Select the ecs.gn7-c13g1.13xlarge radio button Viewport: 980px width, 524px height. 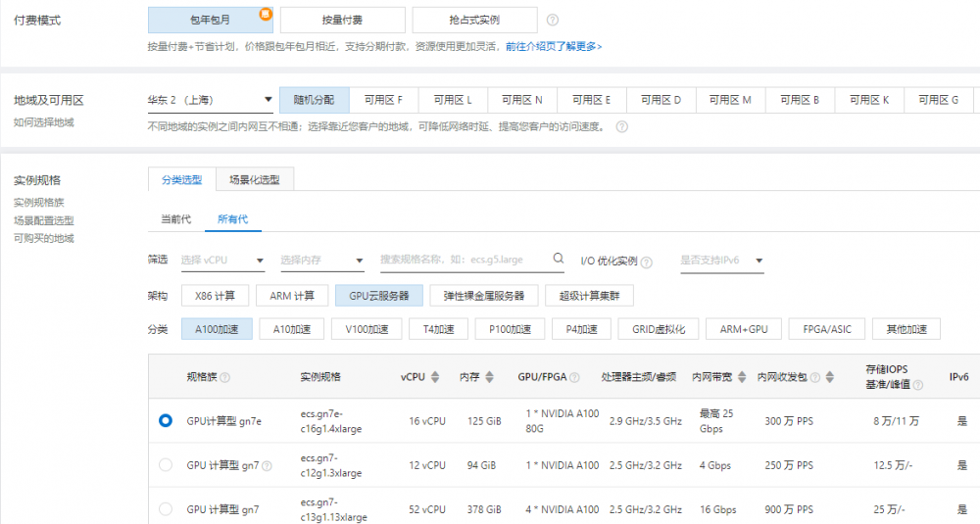(166, 509)
